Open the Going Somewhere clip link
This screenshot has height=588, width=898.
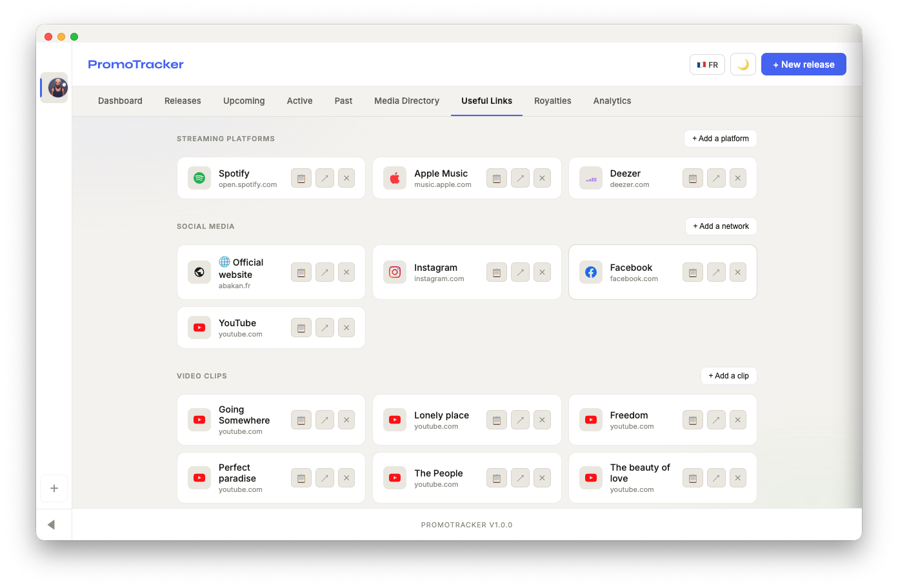pyautogui.click(x=324, y=420)
